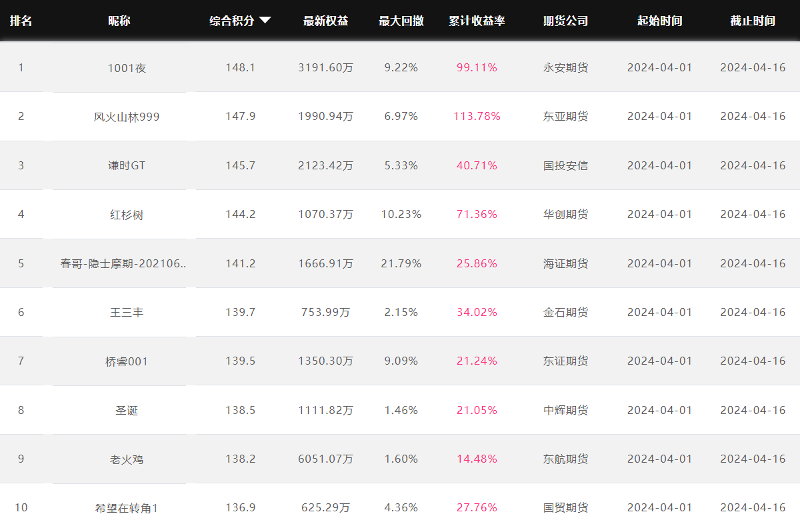Click the 东证期货 company cell
The width and height of the screenshot is (800, 532).
[x=566, y=361]
